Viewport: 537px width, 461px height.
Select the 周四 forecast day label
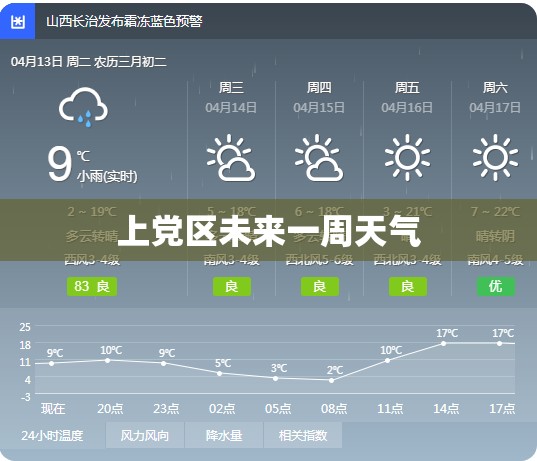tap(319, 88)
